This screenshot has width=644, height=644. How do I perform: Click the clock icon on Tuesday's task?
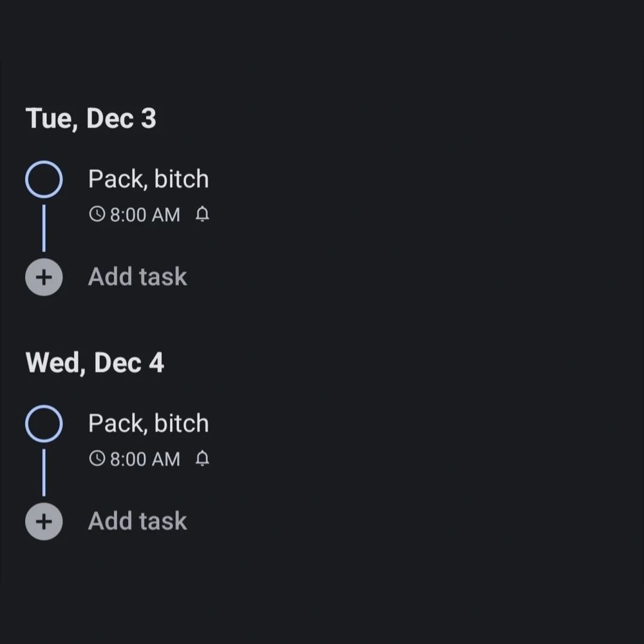click(x=97, y=214)
